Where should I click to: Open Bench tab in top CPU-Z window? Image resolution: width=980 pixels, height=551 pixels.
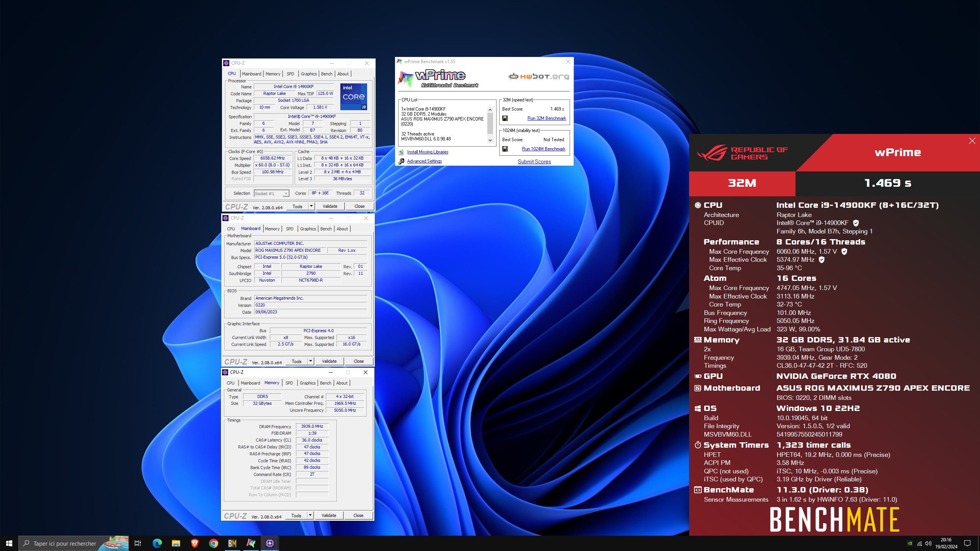[327, 74]
